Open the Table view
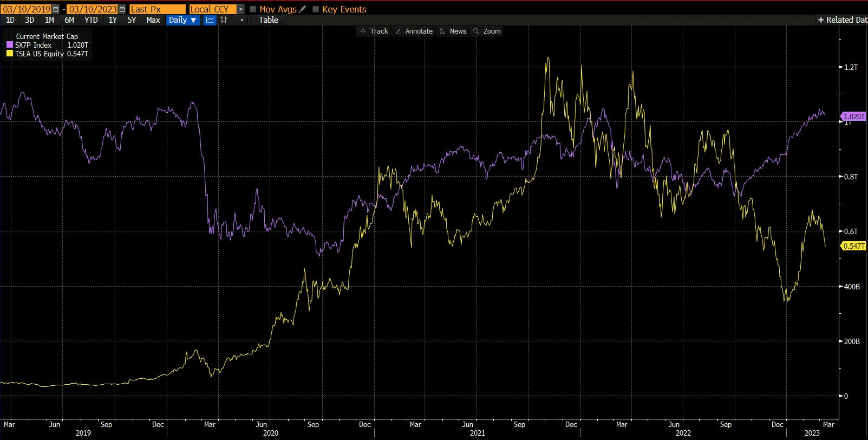Viewport: 868px width, 440px height. (268, 20)
